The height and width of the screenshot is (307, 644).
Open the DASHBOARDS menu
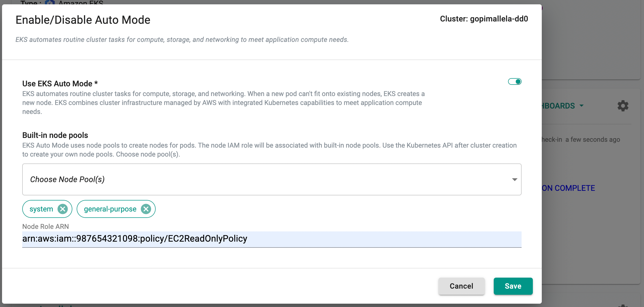[x=558, y=106]
